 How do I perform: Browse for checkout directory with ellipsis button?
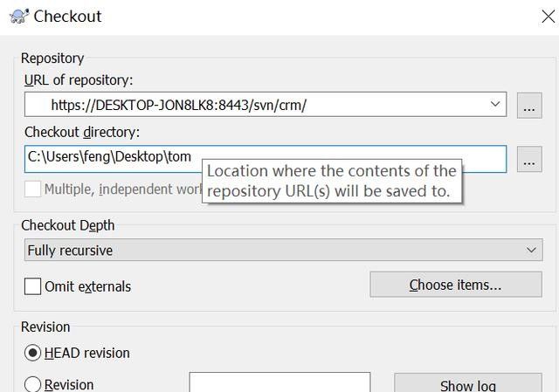pyautogui.click(x=528, y=162)
